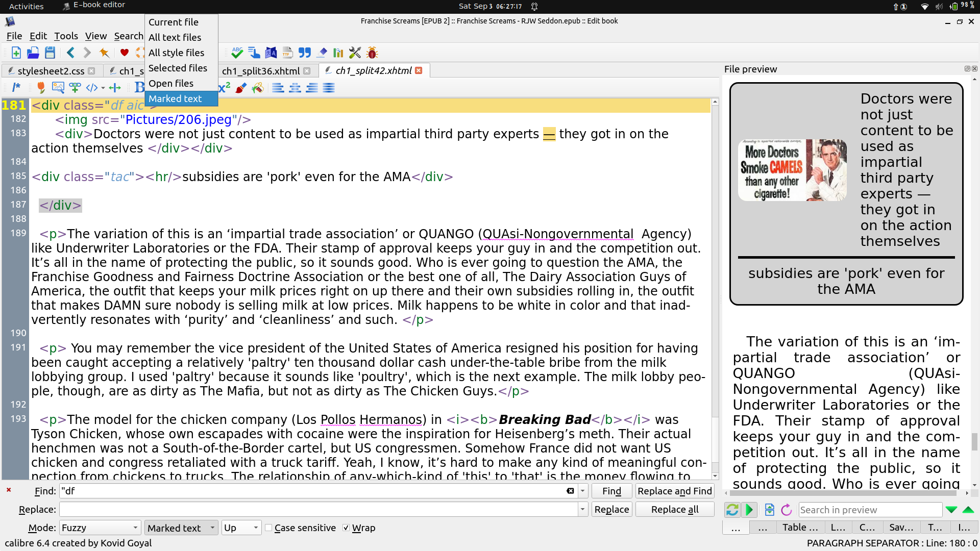Apply center text alignment

[295, 88]
